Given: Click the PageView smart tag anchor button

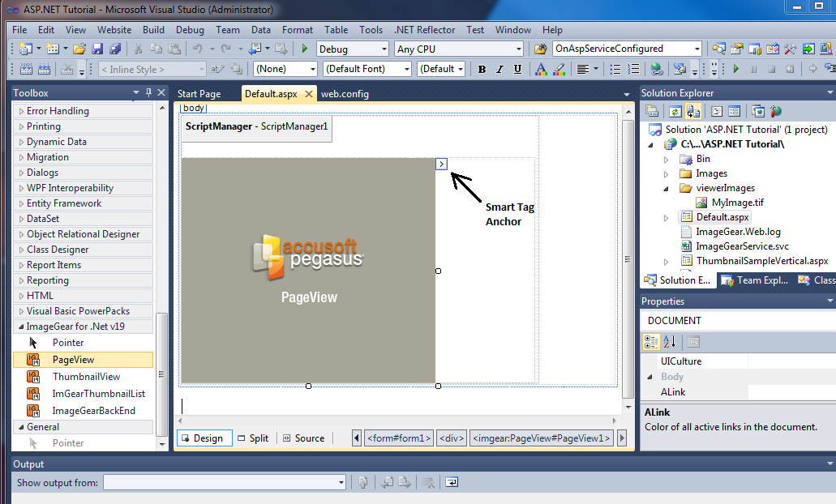Looking at the screenshot, I should pyautogui.click(x=441, y=164).
